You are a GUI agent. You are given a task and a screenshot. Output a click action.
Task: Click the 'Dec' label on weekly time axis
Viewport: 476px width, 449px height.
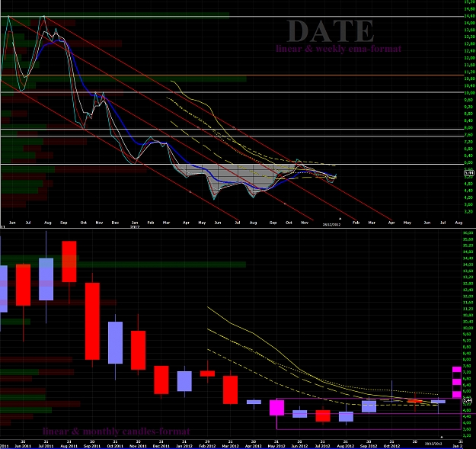[115, 223]
